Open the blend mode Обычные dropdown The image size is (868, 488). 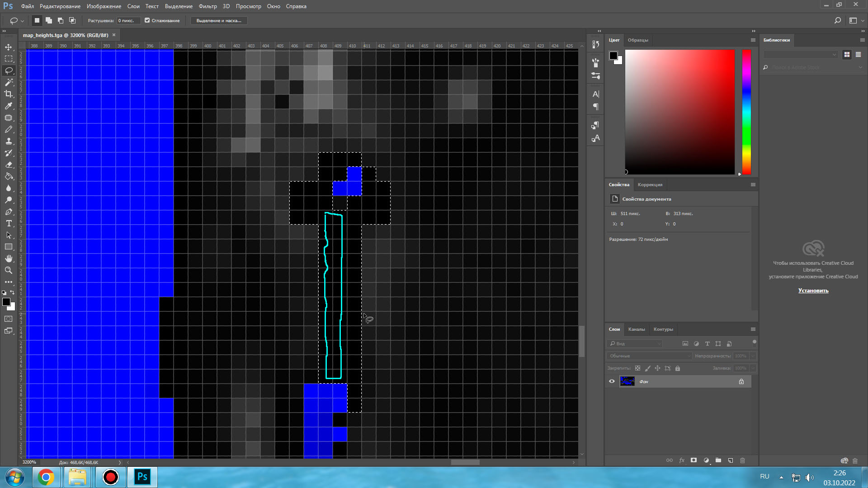[649, 356]
